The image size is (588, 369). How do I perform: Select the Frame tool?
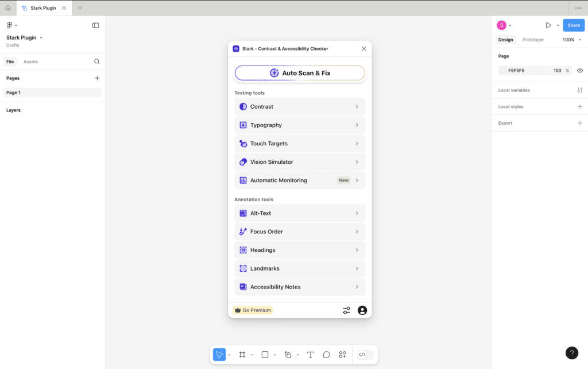(242, 355)
